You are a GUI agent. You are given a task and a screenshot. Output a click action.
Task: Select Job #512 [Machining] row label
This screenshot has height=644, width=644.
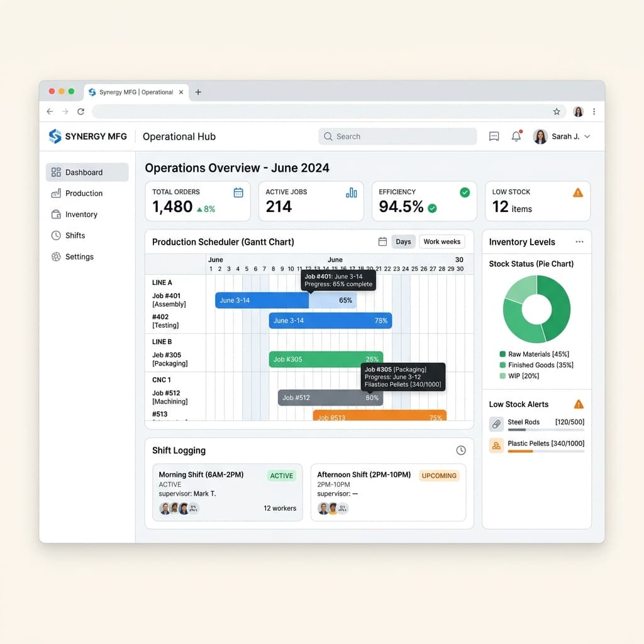[170, 397]
